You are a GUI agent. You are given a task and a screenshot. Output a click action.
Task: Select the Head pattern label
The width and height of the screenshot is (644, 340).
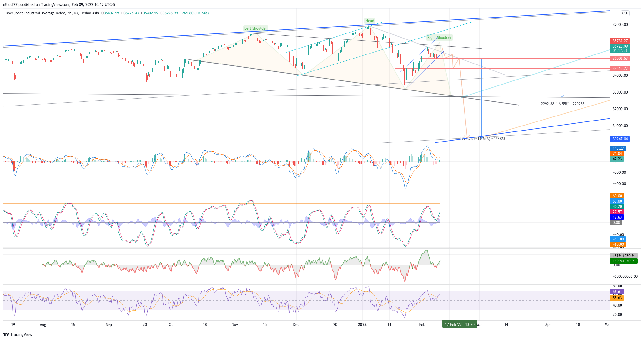370,21
